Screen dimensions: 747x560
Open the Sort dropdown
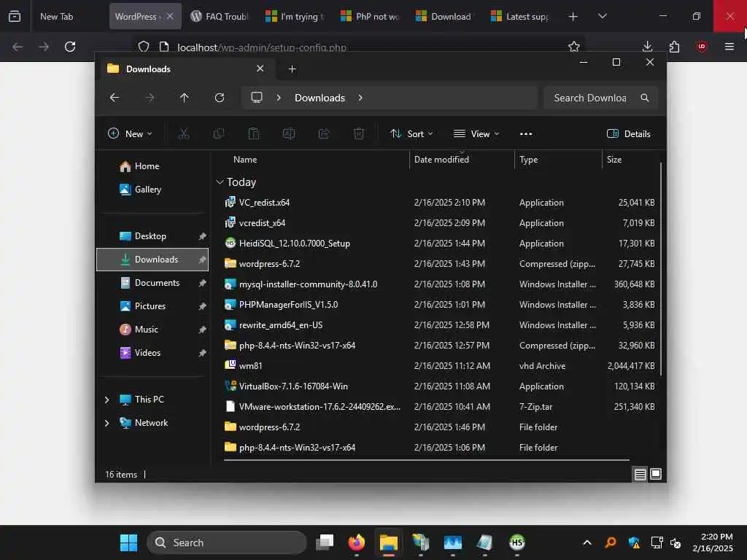pyautogui.click(x=411, y=134)
